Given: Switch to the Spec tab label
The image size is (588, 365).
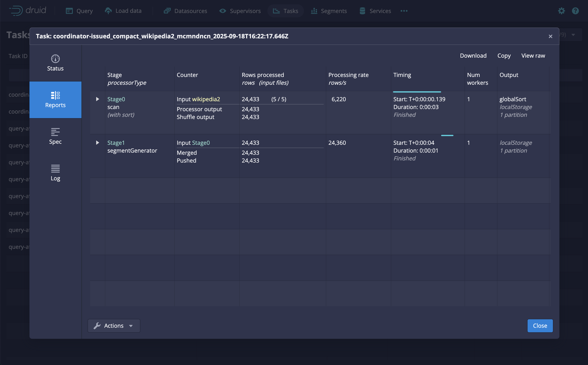Looking at the screenshot, I should click(55, 142).
